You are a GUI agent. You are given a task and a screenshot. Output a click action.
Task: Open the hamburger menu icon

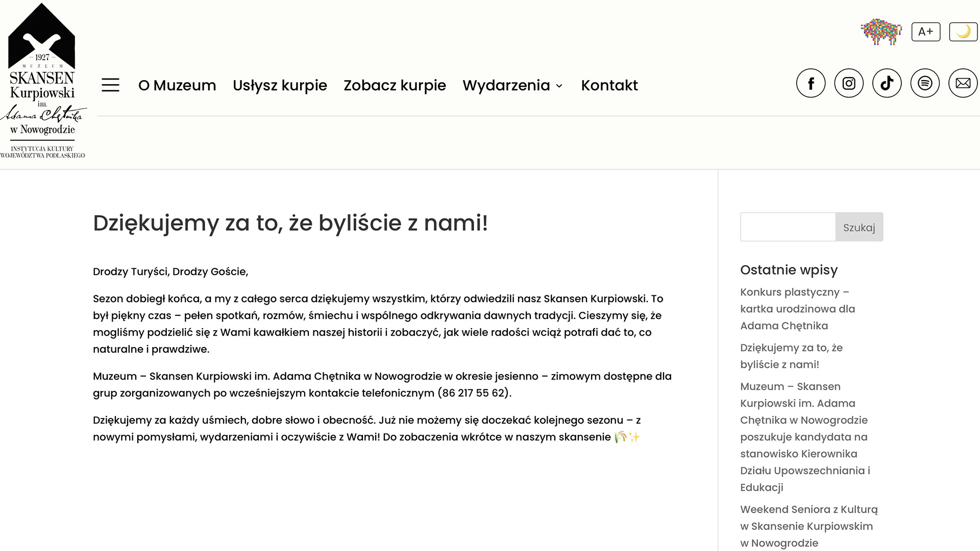110,85
